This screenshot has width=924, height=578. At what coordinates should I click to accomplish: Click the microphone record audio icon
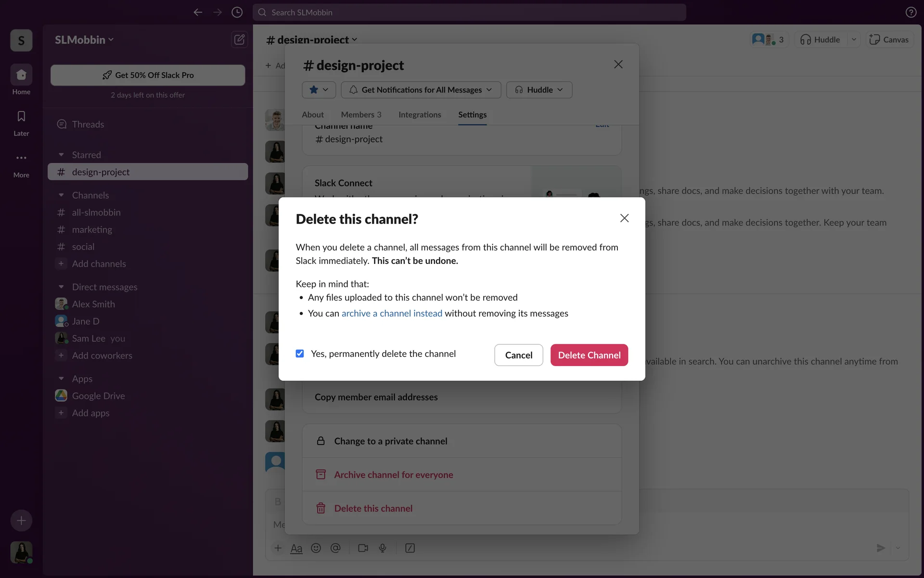click(x=383, y=548)
